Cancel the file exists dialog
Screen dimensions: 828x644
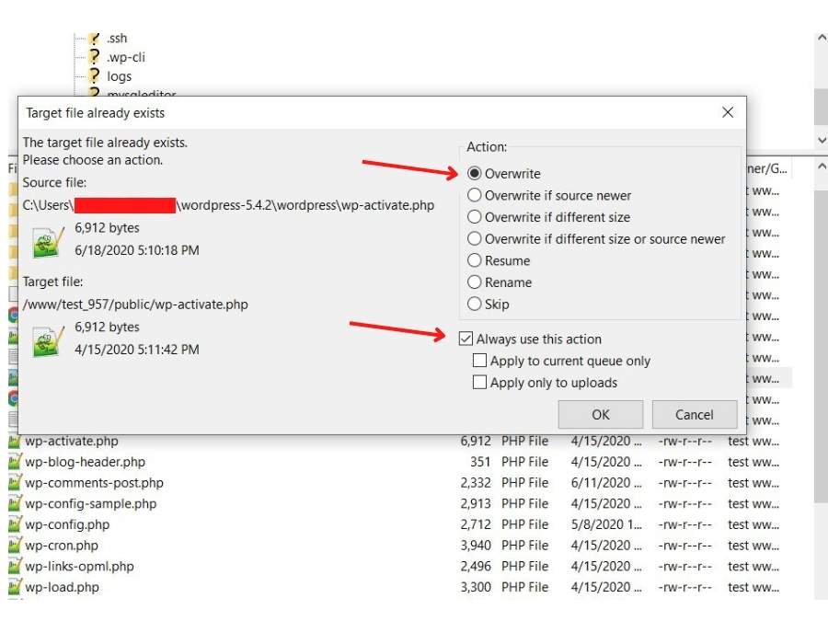[x=695, y=414]
